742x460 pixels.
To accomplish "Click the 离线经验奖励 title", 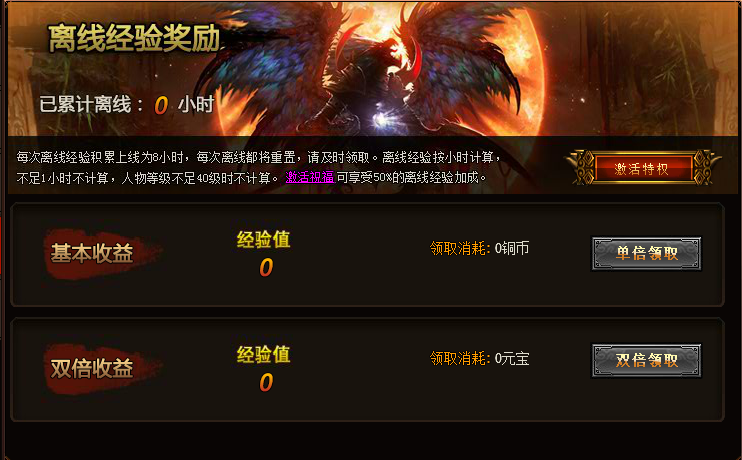I will pyautogui.click(x=134, y=38).
